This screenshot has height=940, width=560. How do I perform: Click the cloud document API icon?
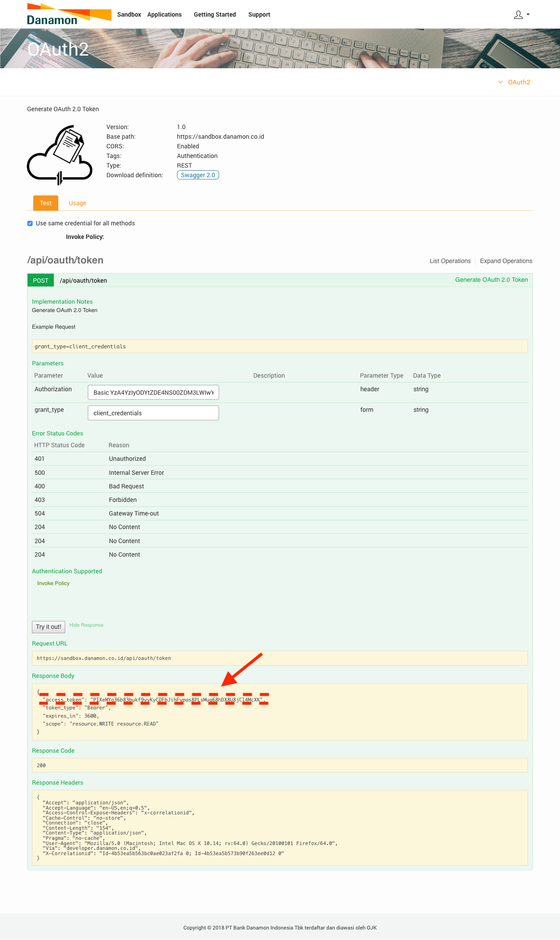(x=59, y=155)
